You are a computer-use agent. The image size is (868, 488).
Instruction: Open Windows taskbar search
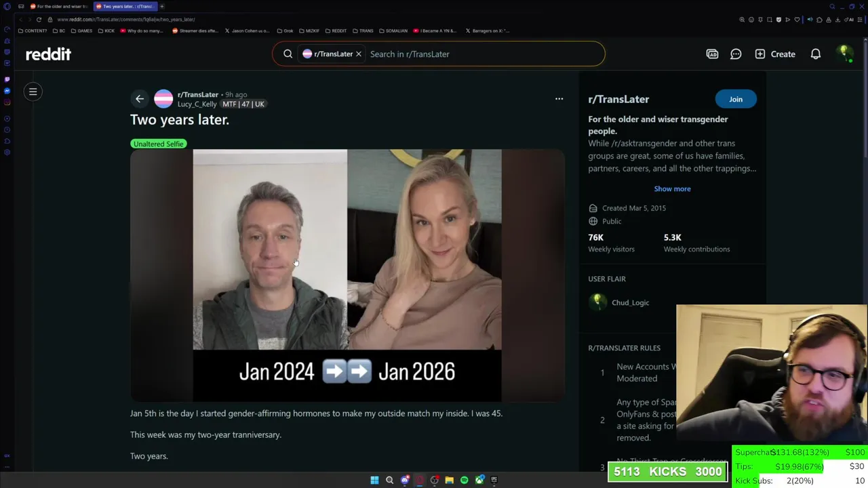click(389, 480)
